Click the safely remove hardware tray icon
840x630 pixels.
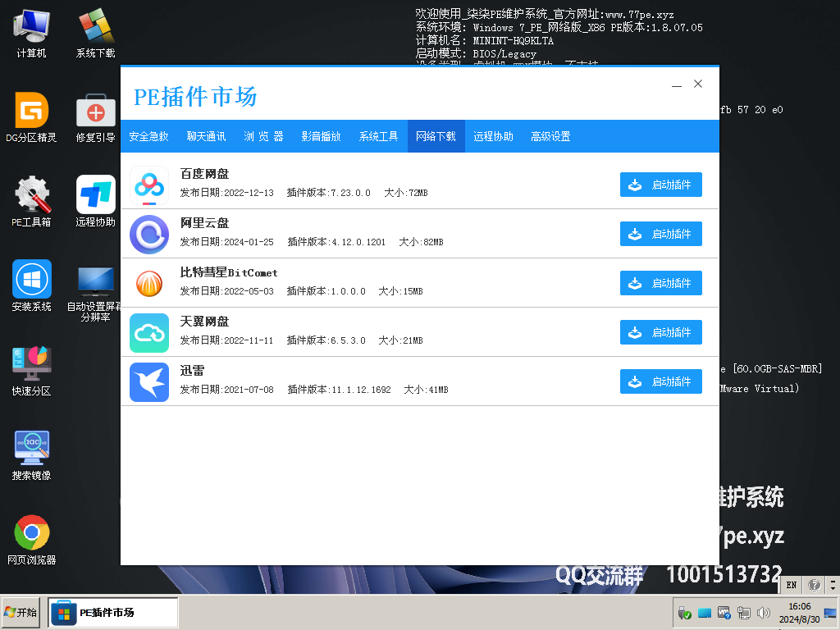click(684, 612)
